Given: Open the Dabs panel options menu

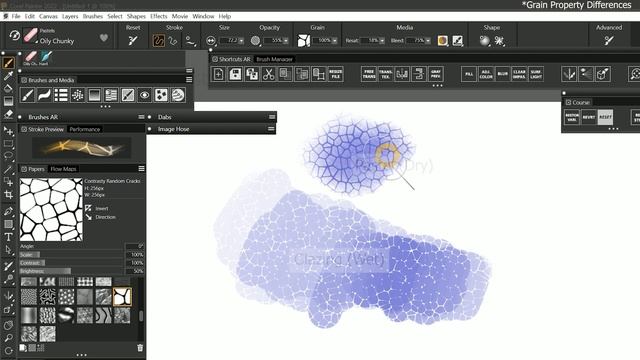Looking at the screenshot, I should (x=272, y=117).
